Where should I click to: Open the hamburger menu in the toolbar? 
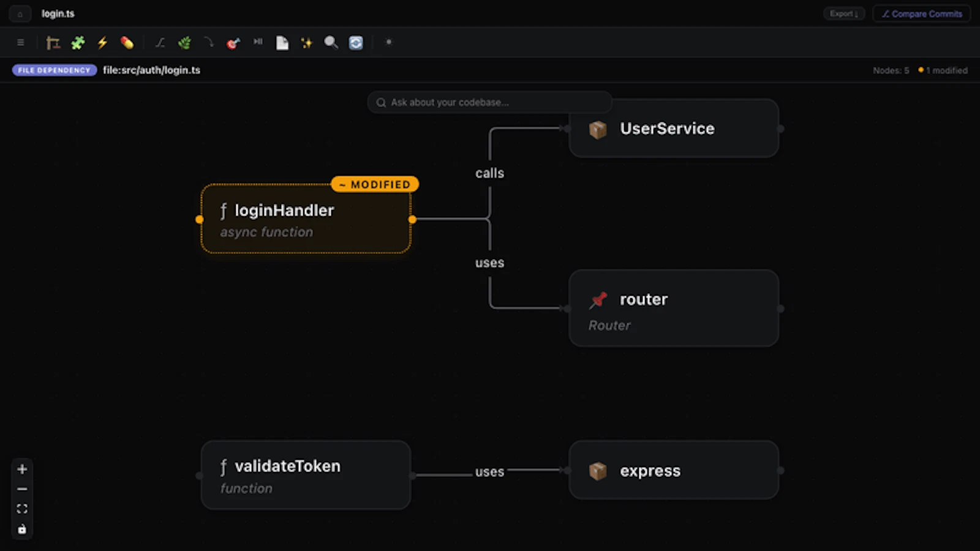20,42
